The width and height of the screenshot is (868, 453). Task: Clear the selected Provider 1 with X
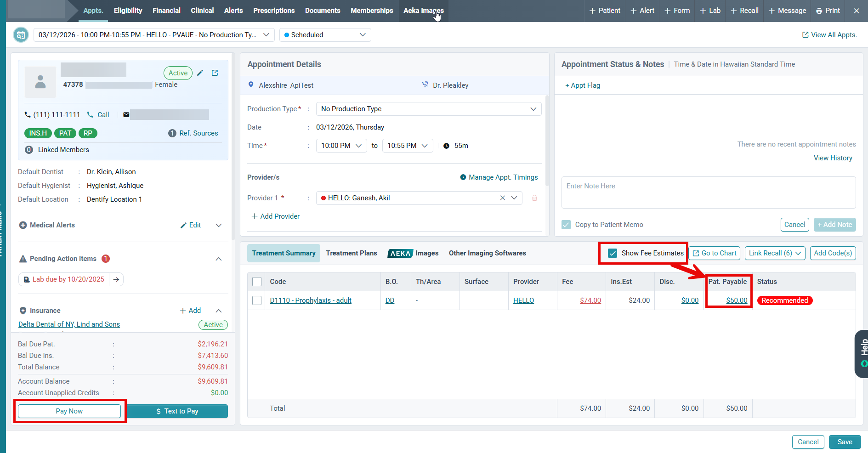coord(503,198)
